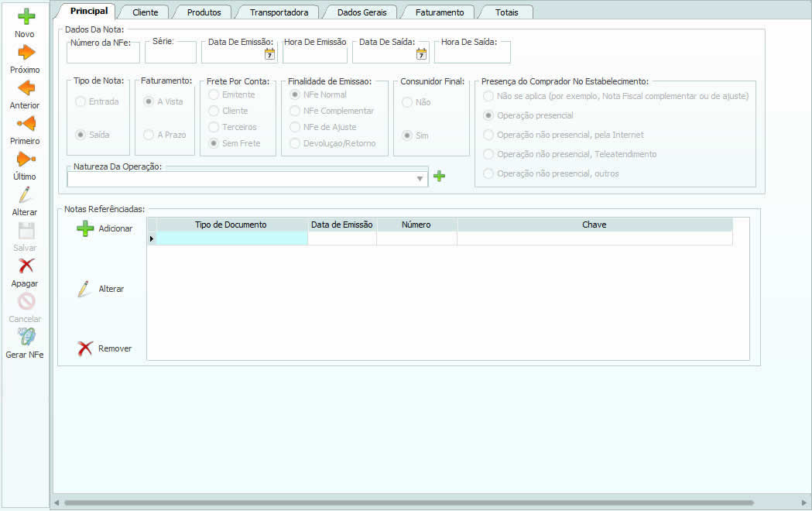Expand the Natureza Da Operação dropdown

[420, 179]
